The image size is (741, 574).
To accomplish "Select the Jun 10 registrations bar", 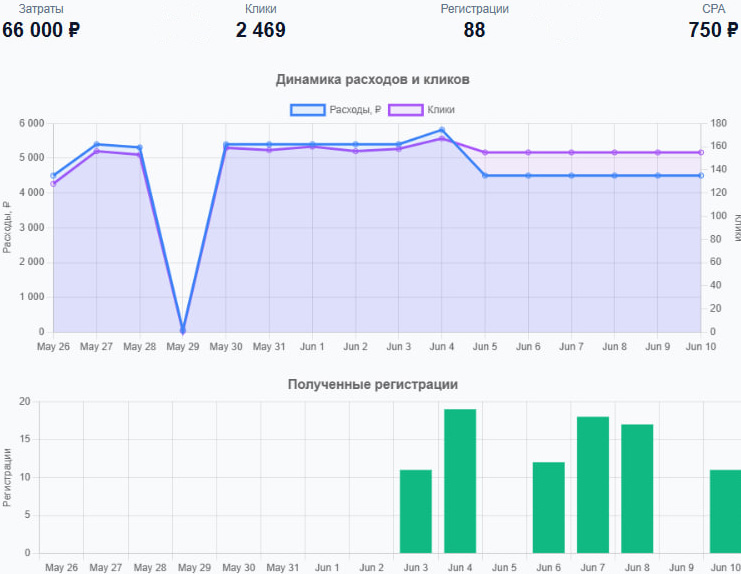I will click(725, 511).
